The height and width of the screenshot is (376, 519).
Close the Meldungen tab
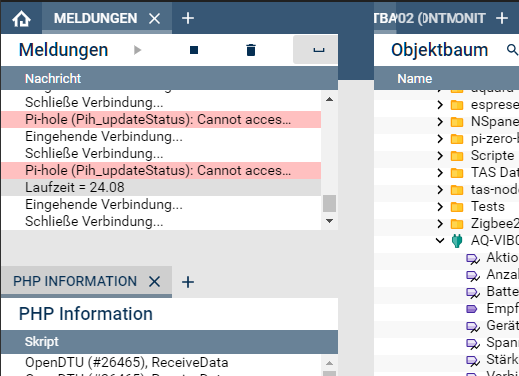154,18
